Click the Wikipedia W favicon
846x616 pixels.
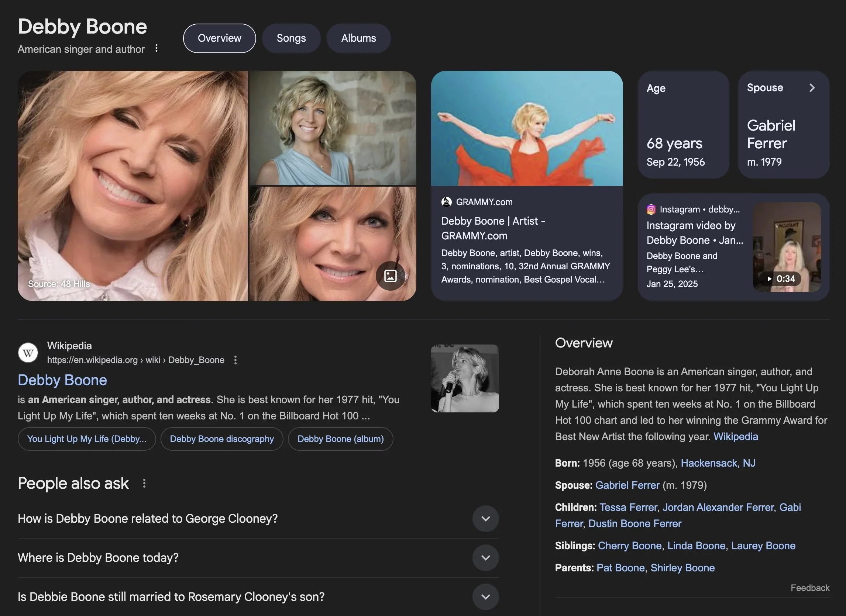28,353
